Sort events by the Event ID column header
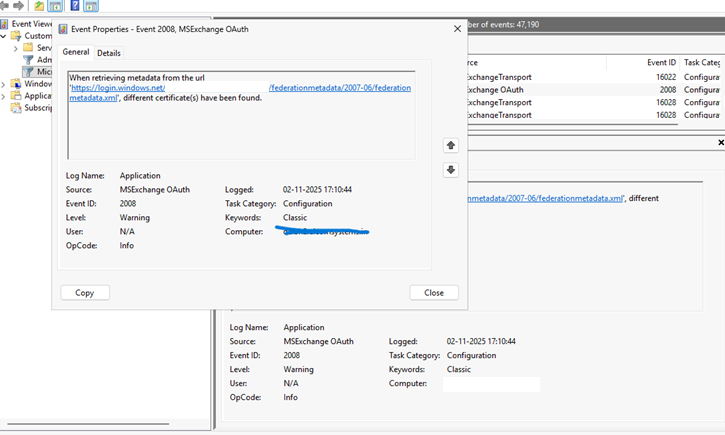Image resolution: width=725 pixels, height=435 pixels. tap(661, 62)
